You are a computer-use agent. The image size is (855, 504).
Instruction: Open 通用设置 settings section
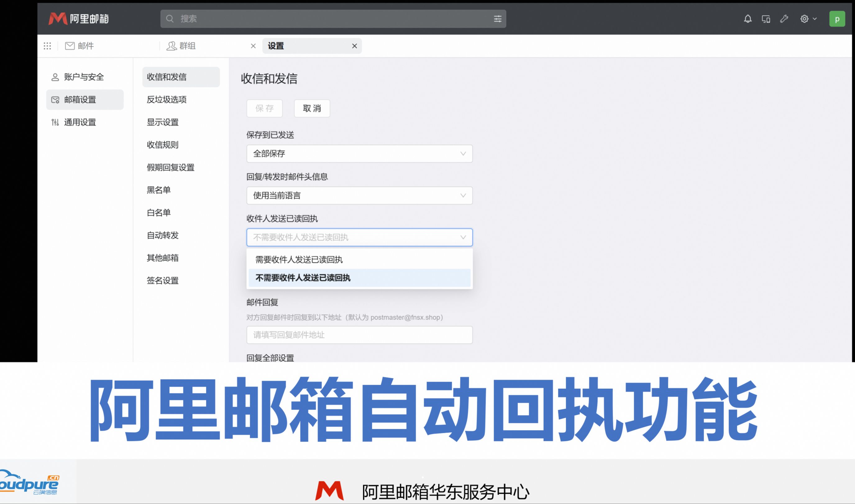(85, 122)
